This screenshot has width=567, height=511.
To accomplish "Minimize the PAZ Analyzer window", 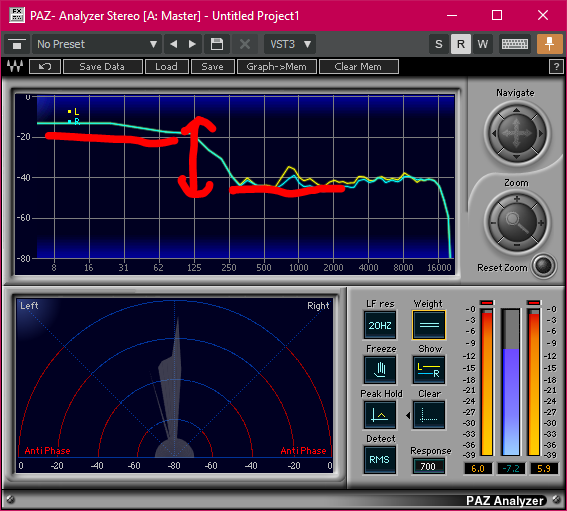I will 452,15.
